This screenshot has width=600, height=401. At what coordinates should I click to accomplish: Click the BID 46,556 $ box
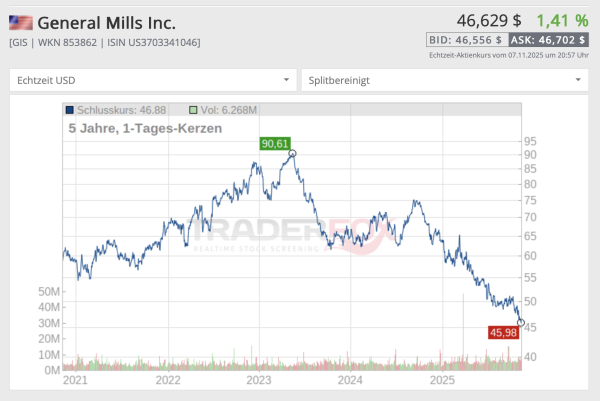click(465, 40)
